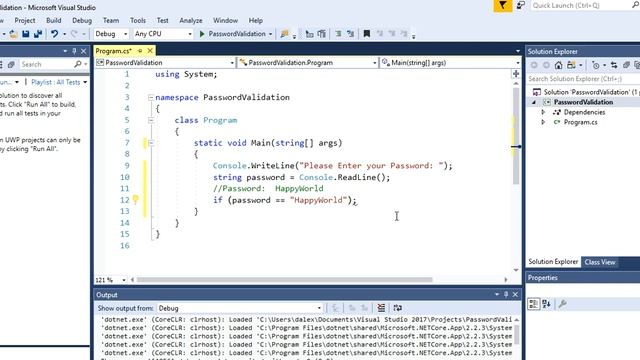Image resolution: width=640 pixels, height=360 pixels.
Task: Click the split editor icon above scrollbar
Action: [516, 74]
